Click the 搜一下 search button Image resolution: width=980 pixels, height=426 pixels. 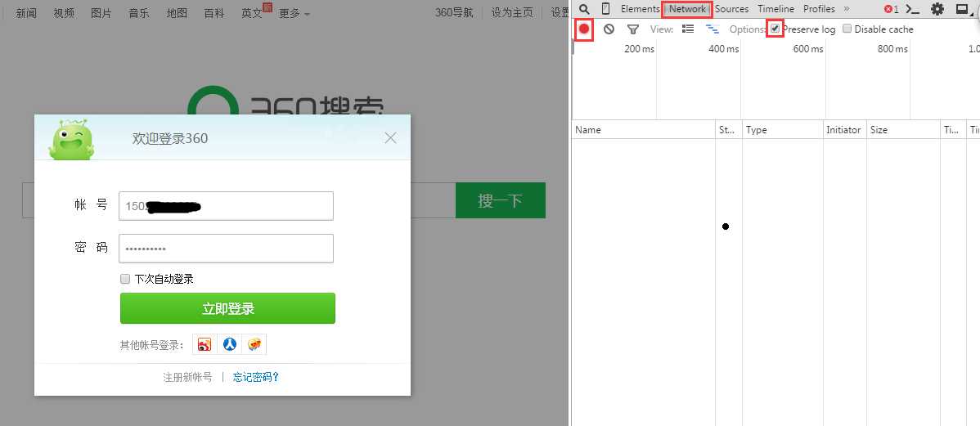(500, 200)
